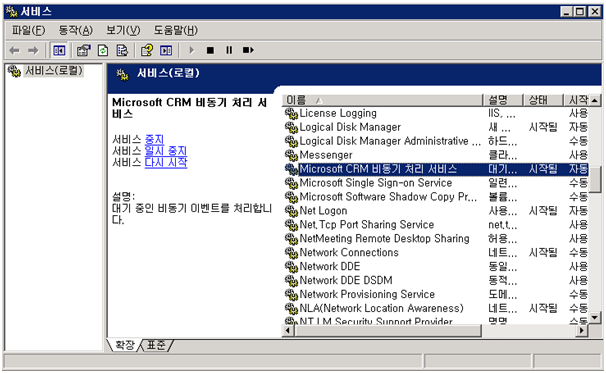Click the horizontal scrollbar left arrow
Viewport: 606px width, 373px height.
[x=288, y=331]
